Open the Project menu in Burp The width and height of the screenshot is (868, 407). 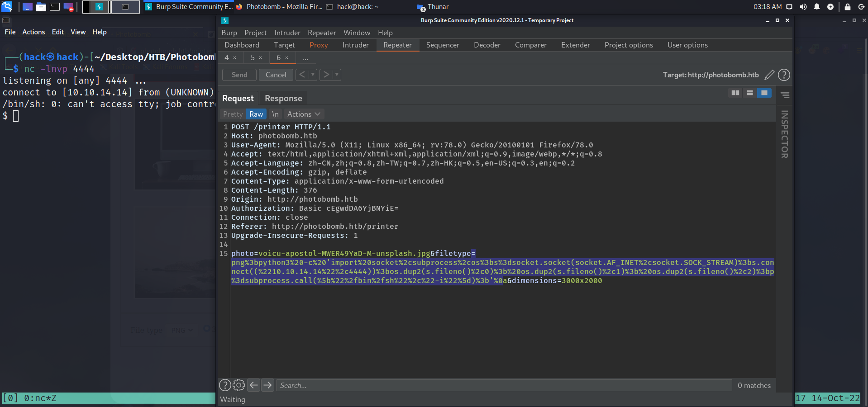tap(256, 33)
